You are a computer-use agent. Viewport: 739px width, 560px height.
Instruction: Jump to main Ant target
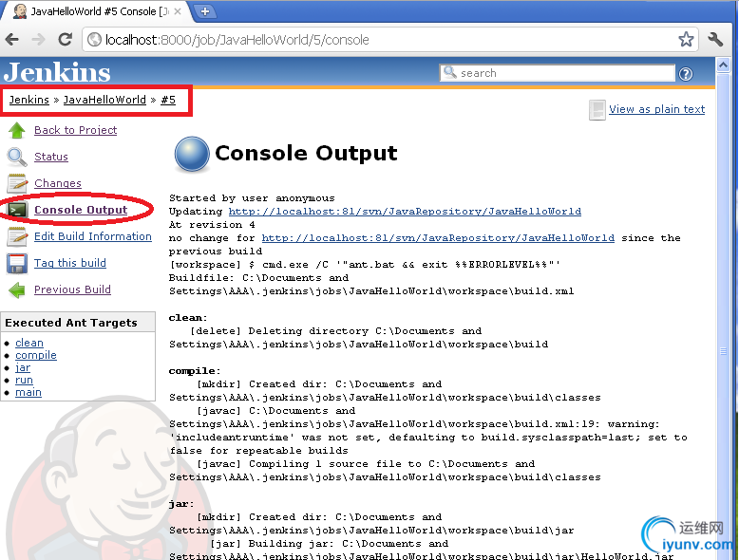click(x=28, y=392)
